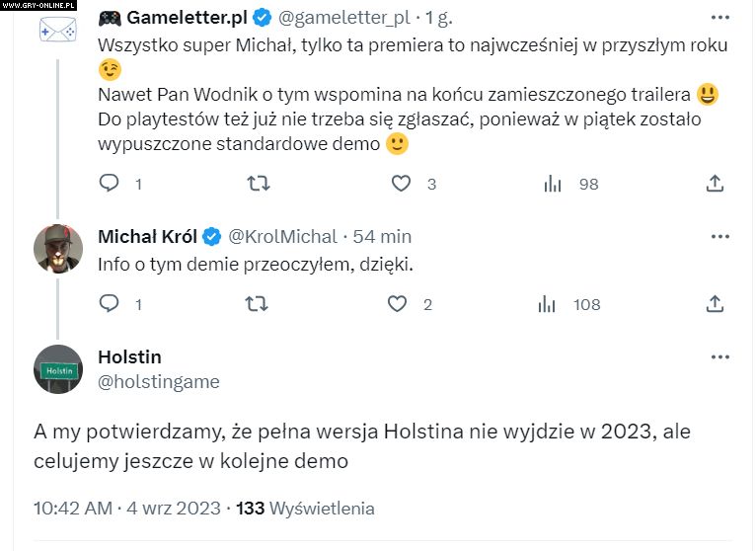View analytics for the Gameletter.pl tweet
The image size is (756, 551).
(553, 184)
